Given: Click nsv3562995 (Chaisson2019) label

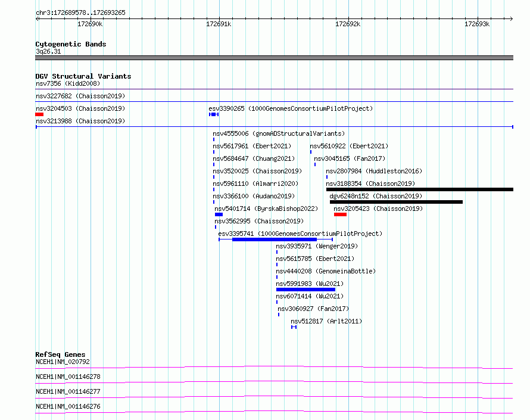Looking at the screenshot, I should click(259, 221).
